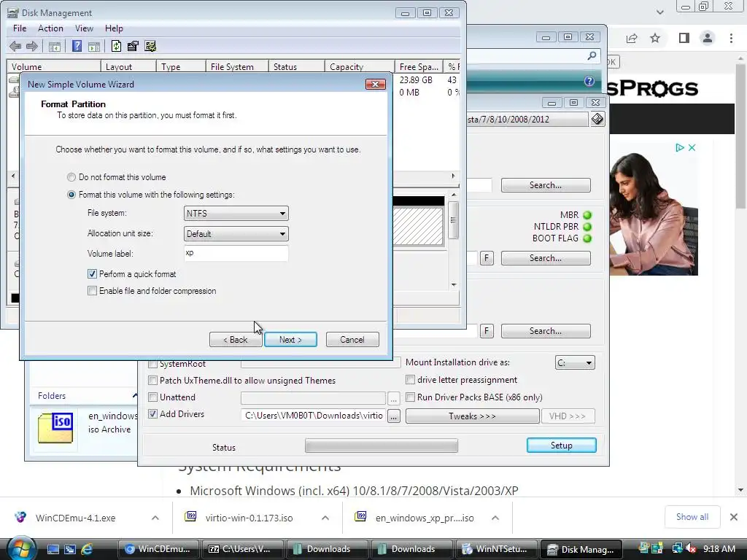Toggle Run Driver Packs BASE checkbox
The image size is (747, 560).
[410, 397]
